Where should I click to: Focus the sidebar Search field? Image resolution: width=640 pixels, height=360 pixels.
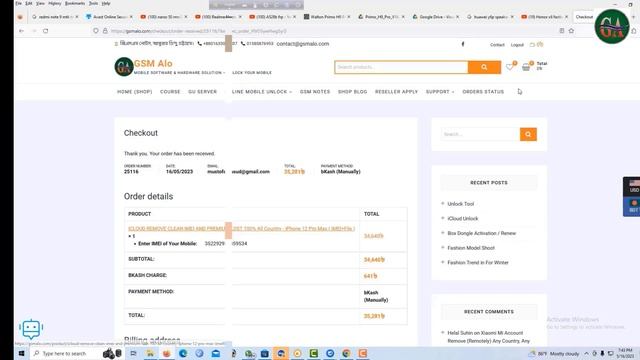pos(480,134)
